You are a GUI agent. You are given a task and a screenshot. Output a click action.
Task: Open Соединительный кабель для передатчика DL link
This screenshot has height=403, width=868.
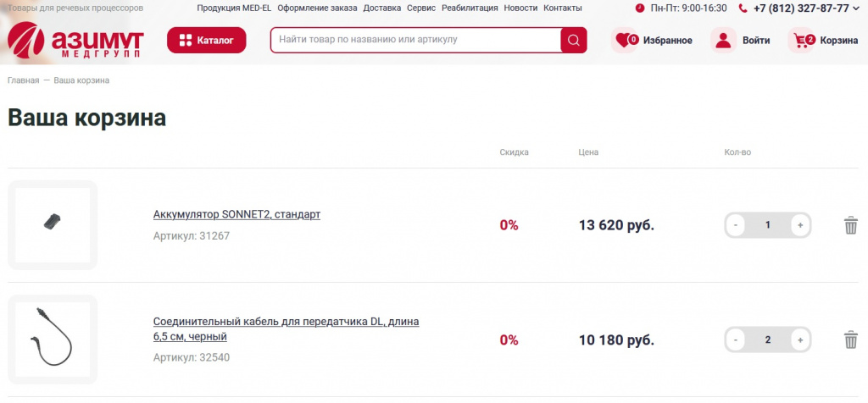[x=287, y=329]
